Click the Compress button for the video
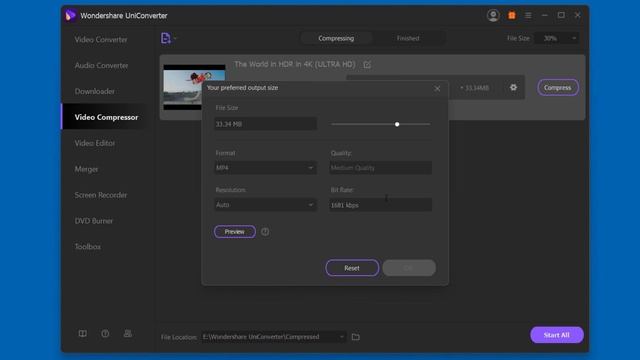The height and width of the screenshot is (360, 640). (558, 88)
